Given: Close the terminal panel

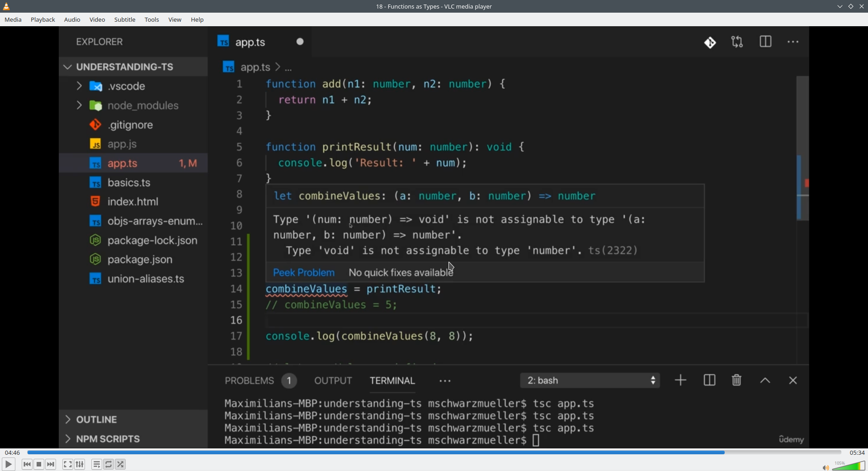Looking at the screenshot, I should point(793,381).
